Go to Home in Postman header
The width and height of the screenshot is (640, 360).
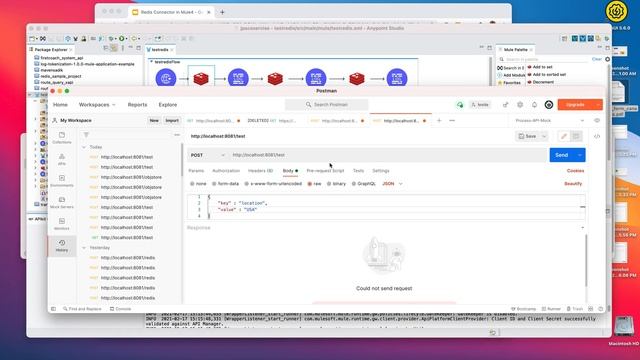60,105
